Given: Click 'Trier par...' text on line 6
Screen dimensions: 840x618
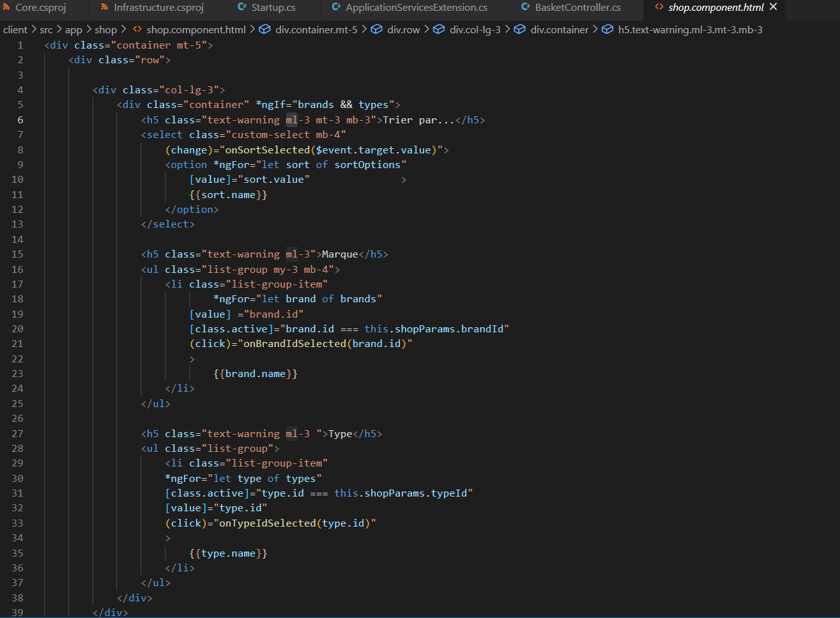Looking at the screenshot, I should point(418,120).
